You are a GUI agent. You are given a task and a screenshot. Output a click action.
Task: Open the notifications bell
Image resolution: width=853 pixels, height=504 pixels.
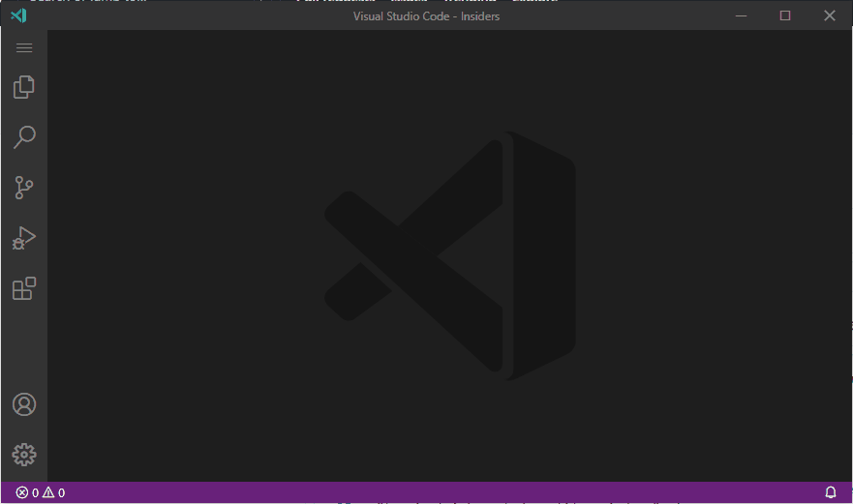[x=830, y=492]
